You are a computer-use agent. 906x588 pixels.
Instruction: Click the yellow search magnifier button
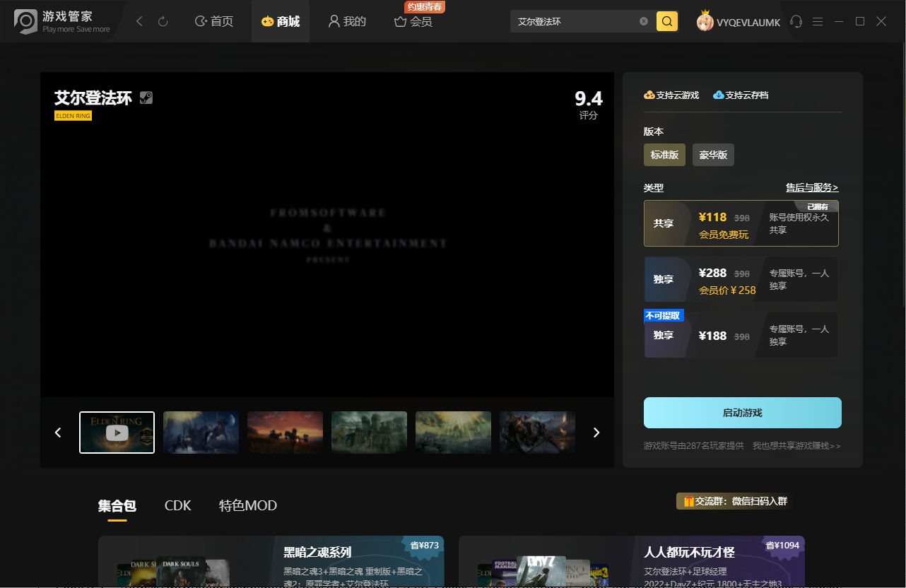click(x=667, y=21)
